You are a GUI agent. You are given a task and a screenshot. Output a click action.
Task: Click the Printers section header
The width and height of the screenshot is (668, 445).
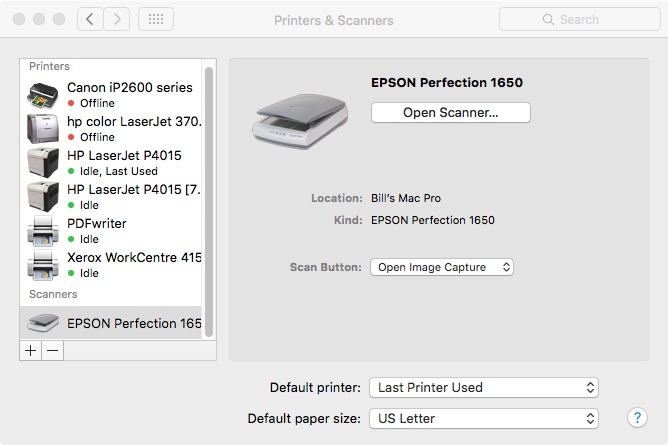point(49,66)
